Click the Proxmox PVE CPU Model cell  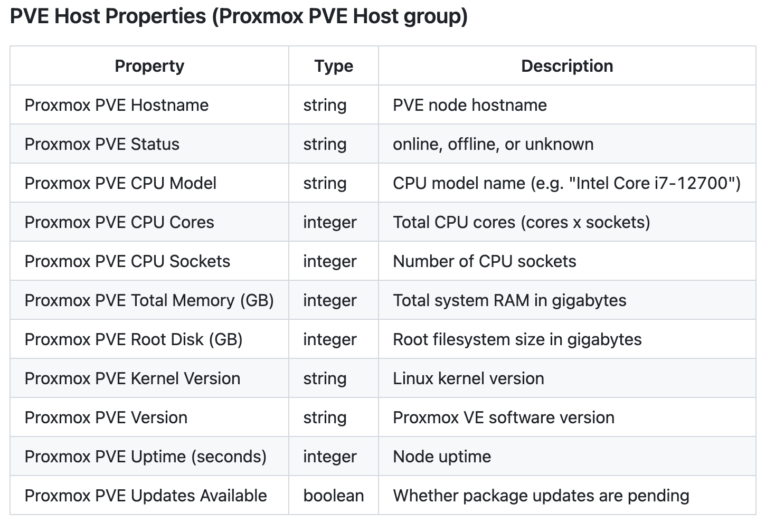tap(149, 183)
